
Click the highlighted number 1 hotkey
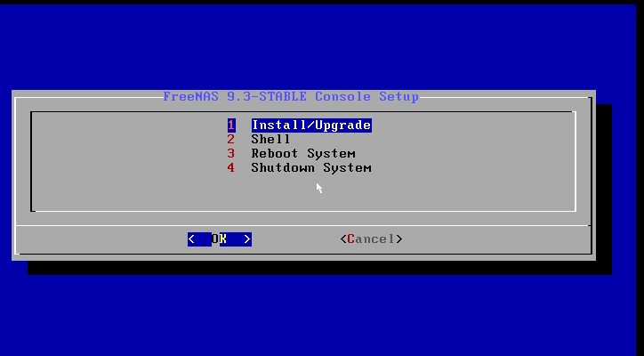click(x=231, y=125)
